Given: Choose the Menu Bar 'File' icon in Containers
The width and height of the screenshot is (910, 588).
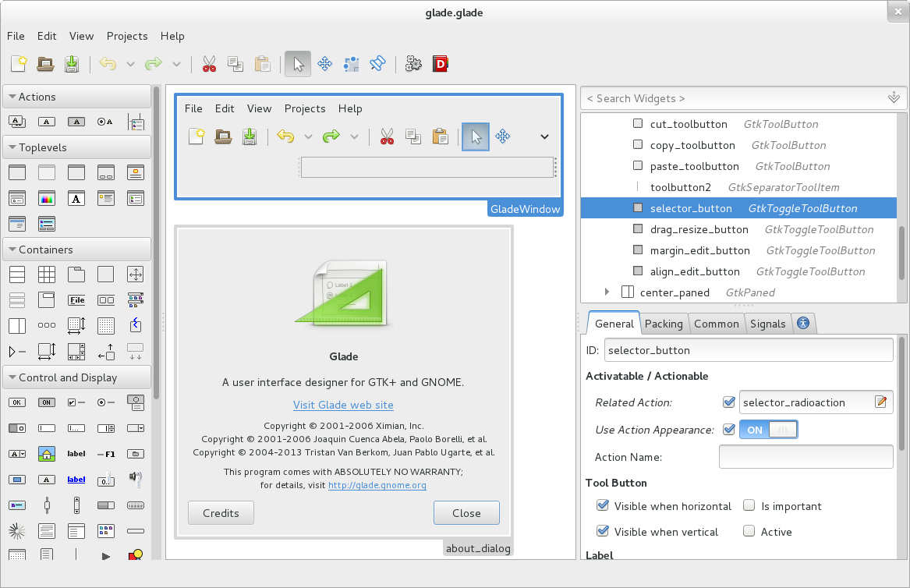Looking at the screenshot, I should (76, 300).
